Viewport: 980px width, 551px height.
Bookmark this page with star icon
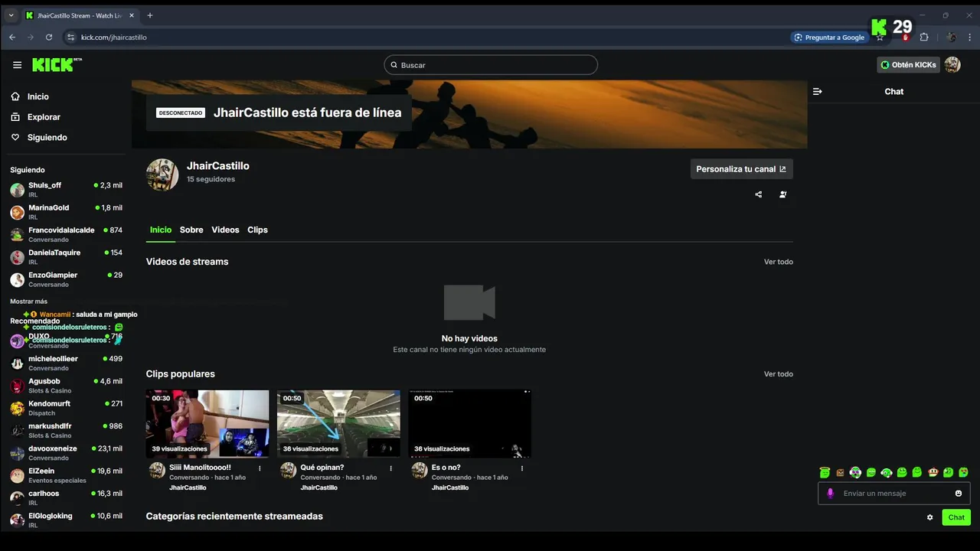[880, 37]
